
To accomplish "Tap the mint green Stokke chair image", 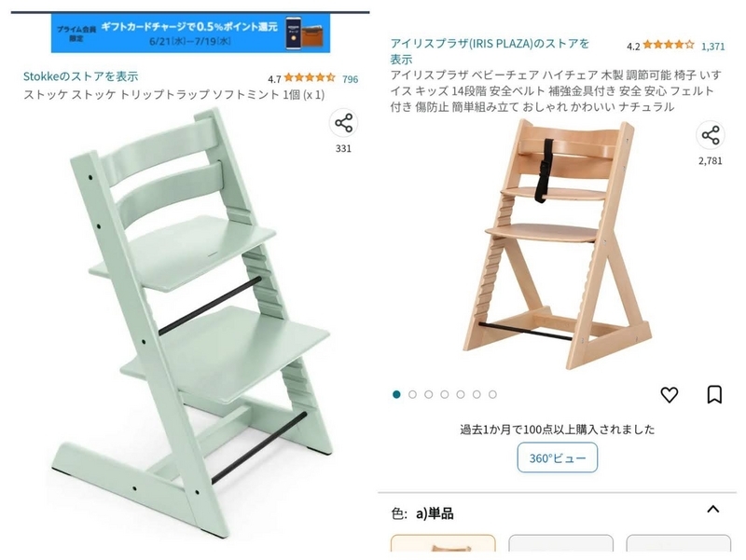I will (195, 323).
